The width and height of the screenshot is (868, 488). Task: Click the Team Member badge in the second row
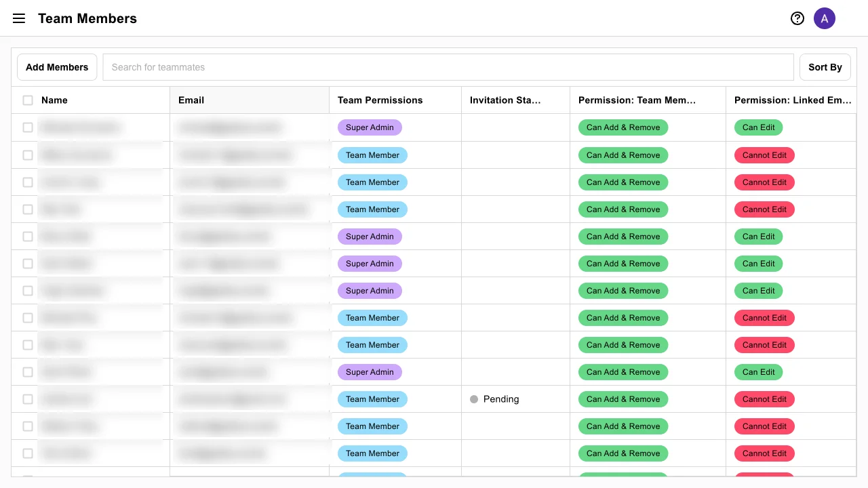click(x=372, y=155)
